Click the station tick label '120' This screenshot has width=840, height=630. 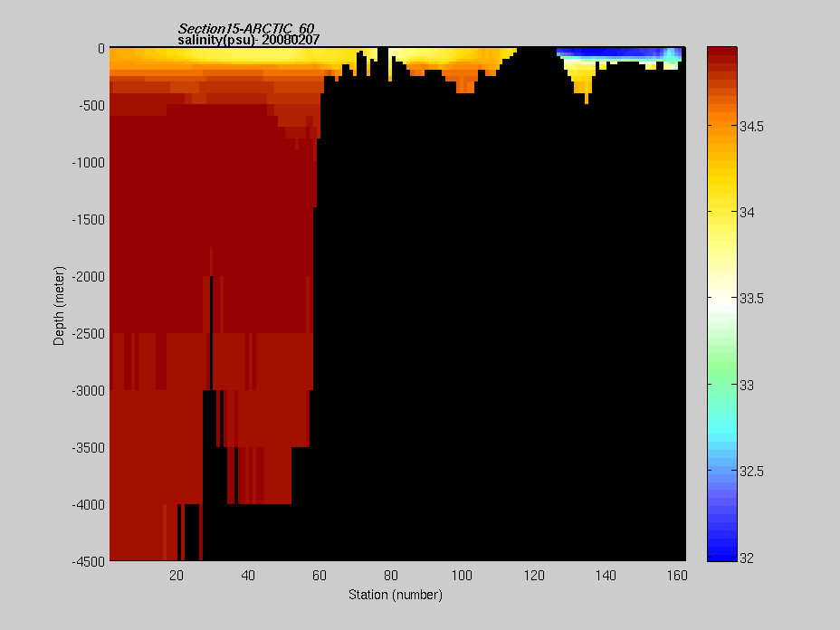(x=534, y=576)
